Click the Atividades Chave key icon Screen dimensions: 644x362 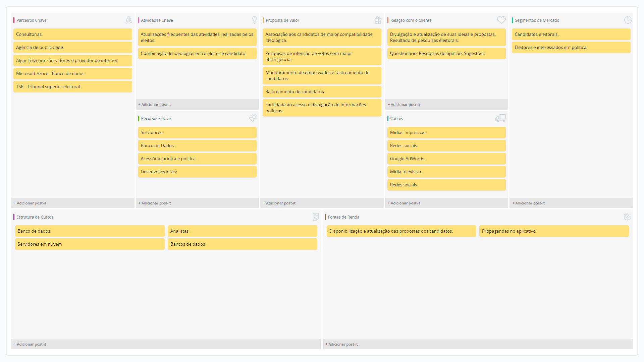[254, 20]
